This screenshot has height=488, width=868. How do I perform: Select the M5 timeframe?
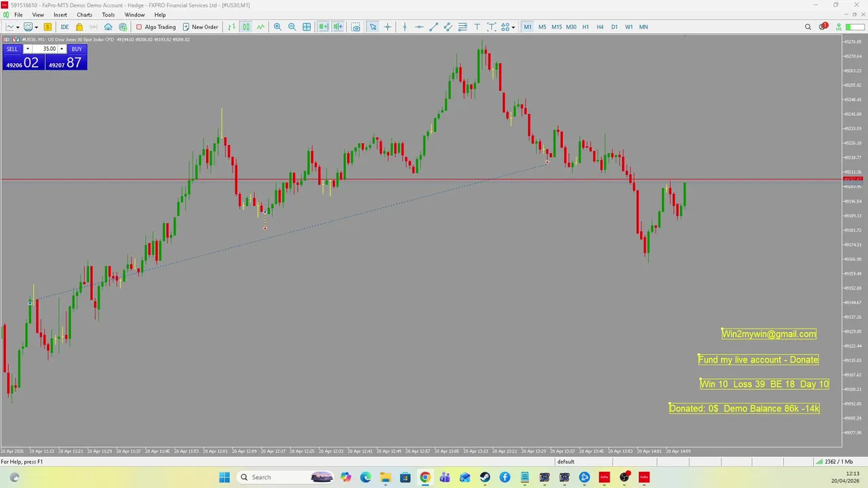point(542,27)
